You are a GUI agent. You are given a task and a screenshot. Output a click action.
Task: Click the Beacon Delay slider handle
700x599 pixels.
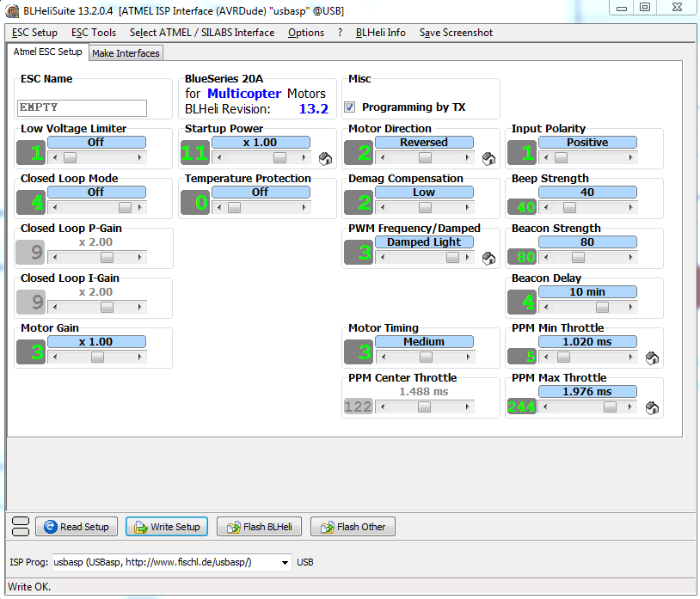click(x=602, y=307)
